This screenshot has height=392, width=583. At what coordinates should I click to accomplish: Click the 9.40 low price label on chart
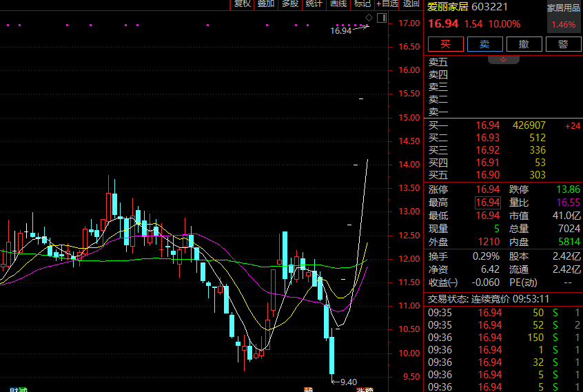[x=349, y=382]
